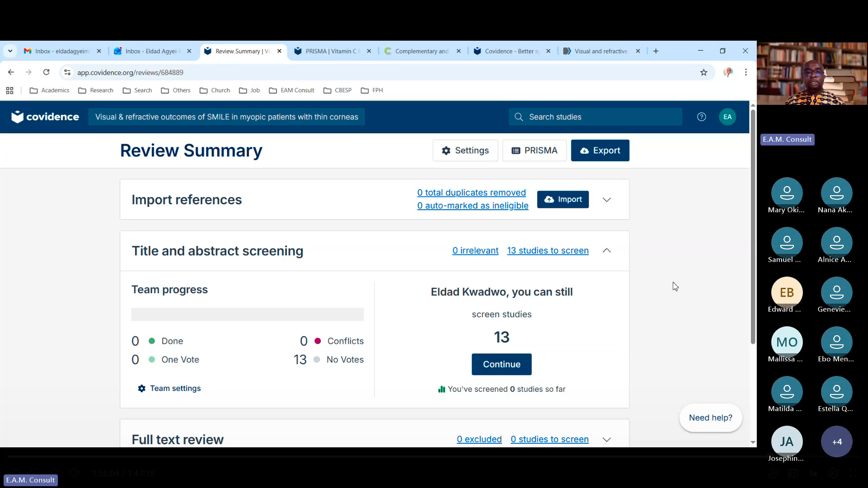Bookmark page with star icon

click(x=703, y=72)
